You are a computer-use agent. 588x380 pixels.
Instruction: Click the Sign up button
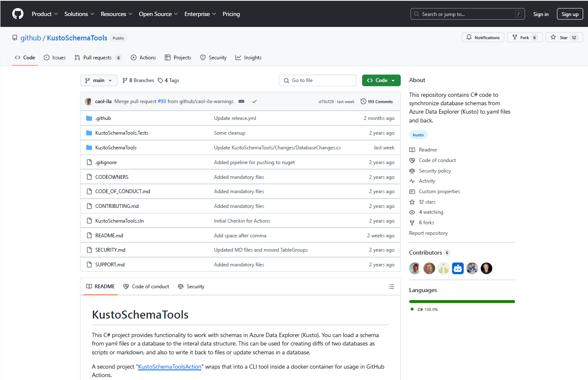[569, 14]
